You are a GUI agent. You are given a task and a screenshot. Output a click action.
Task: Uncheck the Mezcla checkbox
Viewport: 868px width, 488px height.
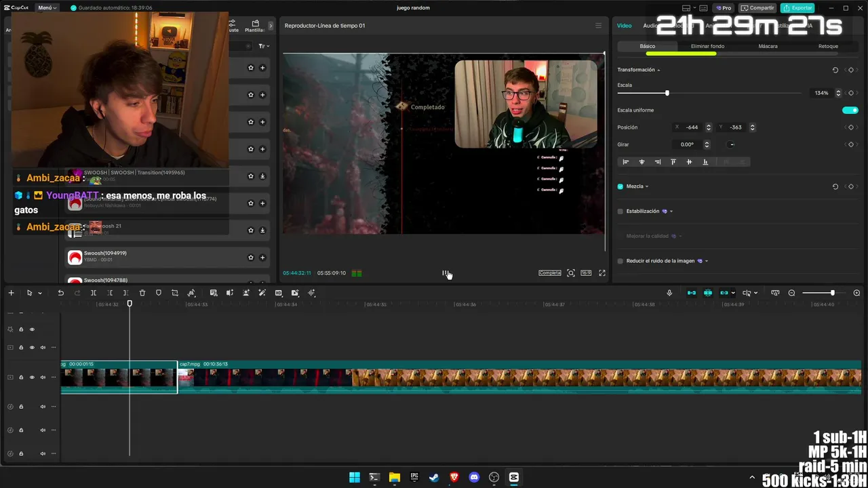pyautogui.click(x=620, y=186)
